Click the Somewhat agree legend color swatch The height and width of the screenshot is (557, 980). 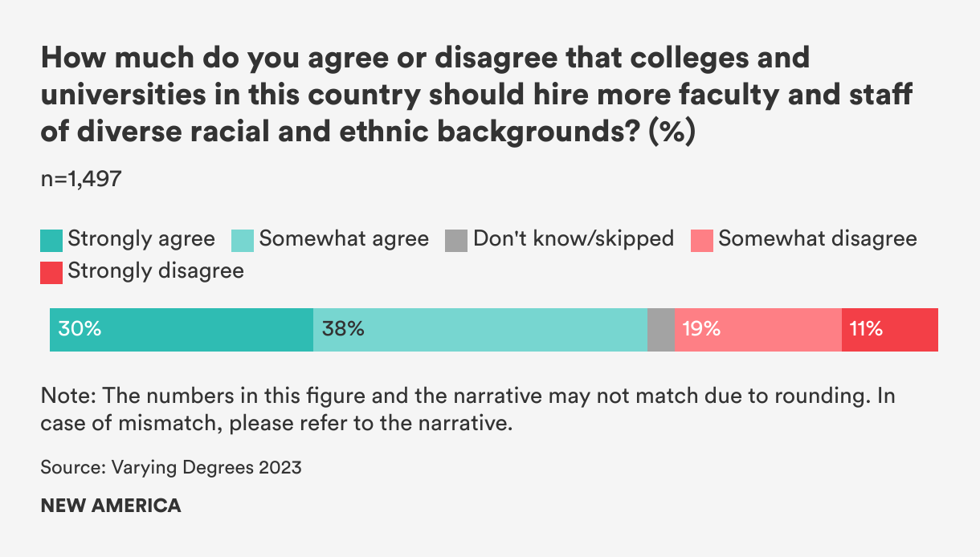pos(243,241)
